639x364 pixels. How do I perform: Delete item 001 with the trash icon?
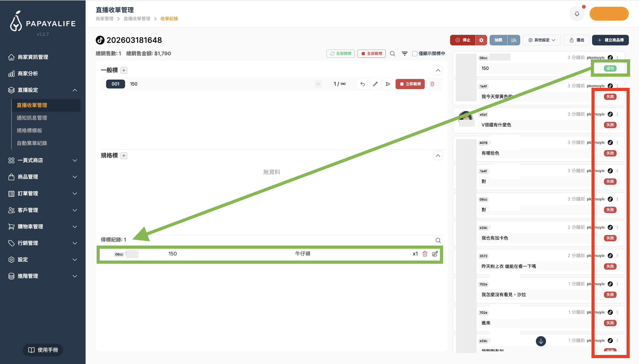(432, 84)
